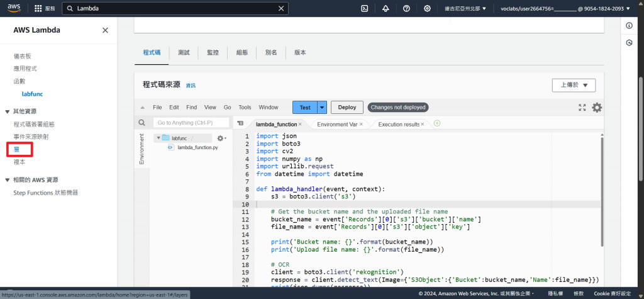Switch to the 程式碼 tab
The height and width of the screenshot is (299, 644).
152,53
